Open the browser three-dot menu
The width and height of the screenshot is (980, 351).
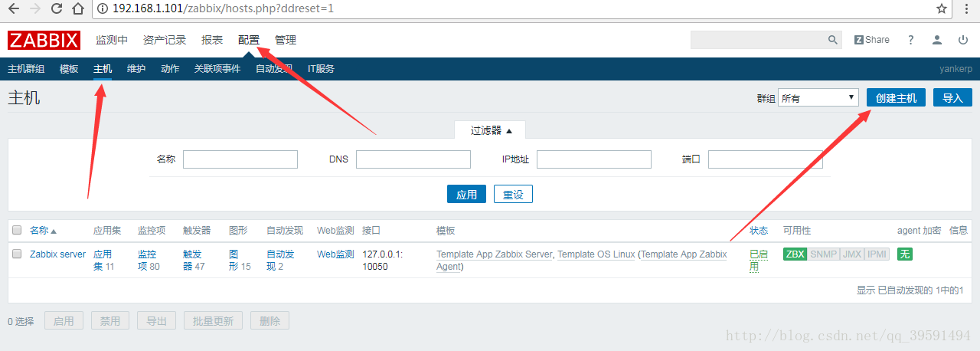(x=968, y=9)
